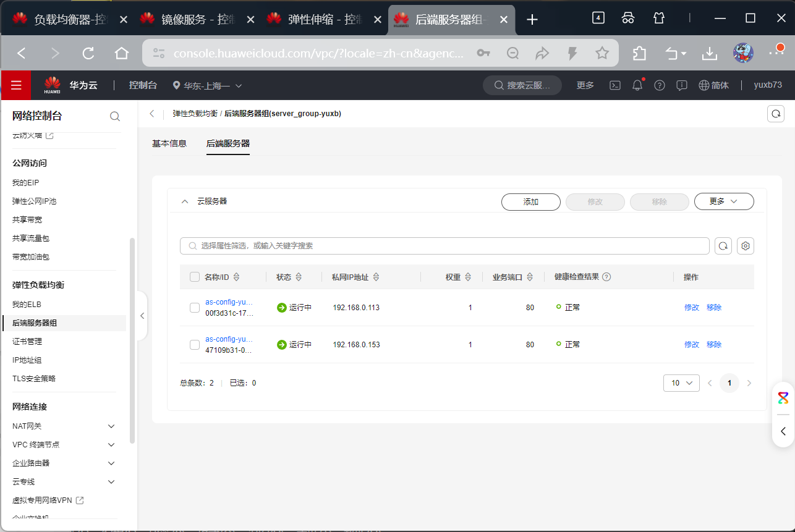
Task: Open IP地址组 in sidebar
Action: coord(28,360)
